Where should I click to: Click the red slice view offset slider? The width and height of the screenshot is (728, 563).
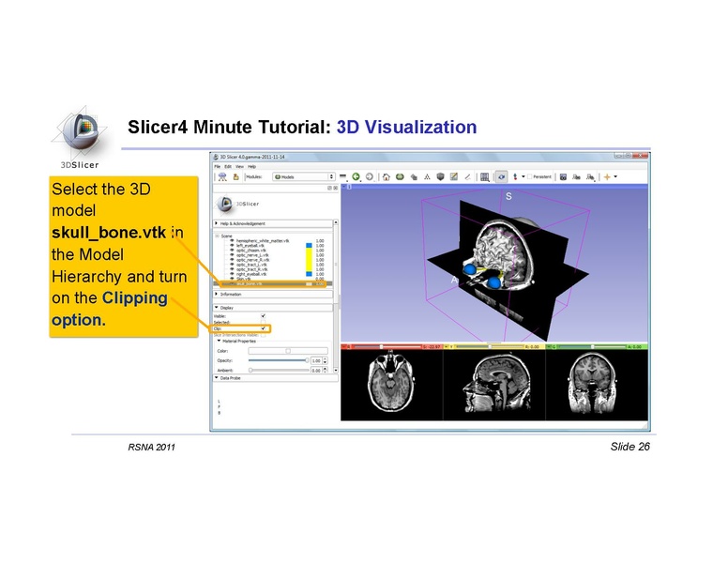tap(388, 346)
